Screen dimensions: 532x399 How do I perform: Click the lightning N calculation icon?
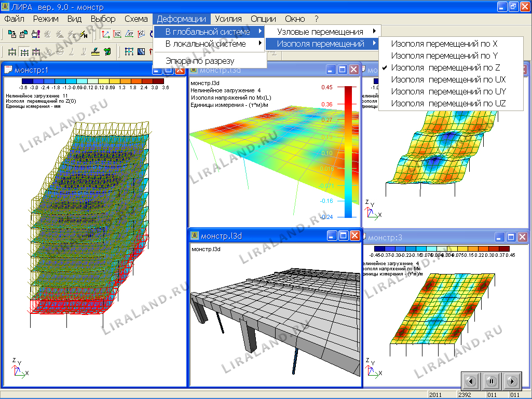click(83, 35)
